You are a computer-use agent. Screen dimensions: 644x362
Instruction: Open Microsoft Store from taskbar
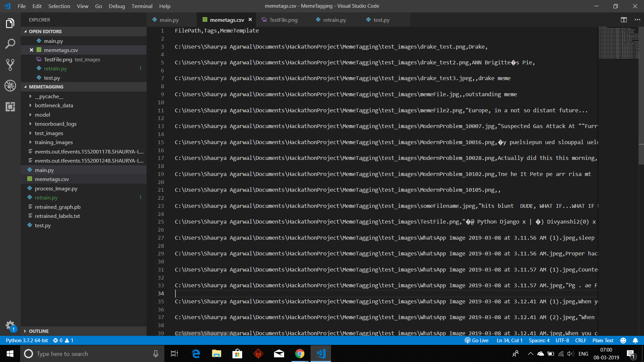pos(237,354)
